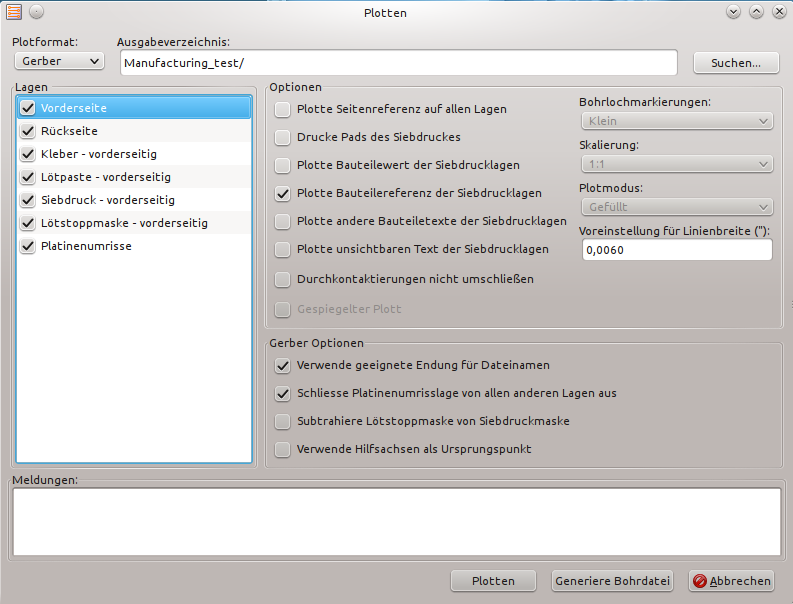Click the Abbrechen cancel button
The height and width of the screenshot is (604, 793).
pos(731,581)
